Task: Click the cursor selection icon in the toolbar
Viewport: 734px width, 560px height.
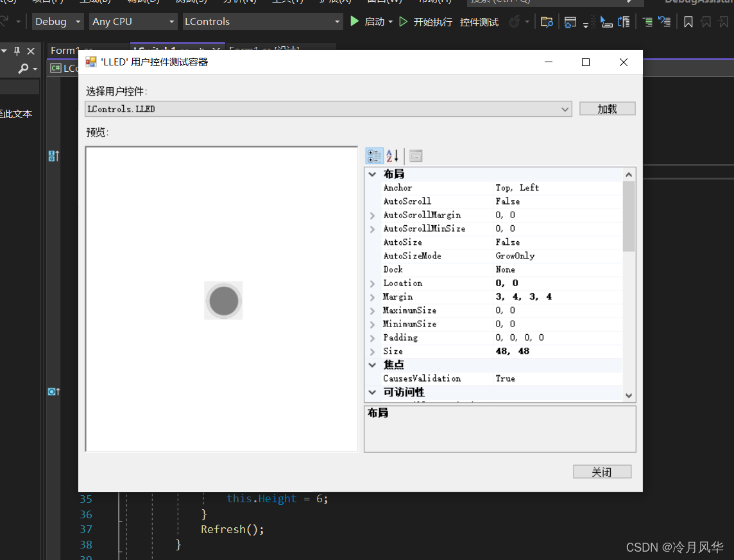Action: pyautogui.click(x=606, y=22)
